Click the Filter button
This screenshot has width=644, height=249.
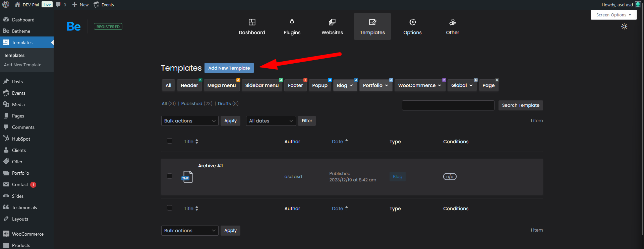point(307,121)
